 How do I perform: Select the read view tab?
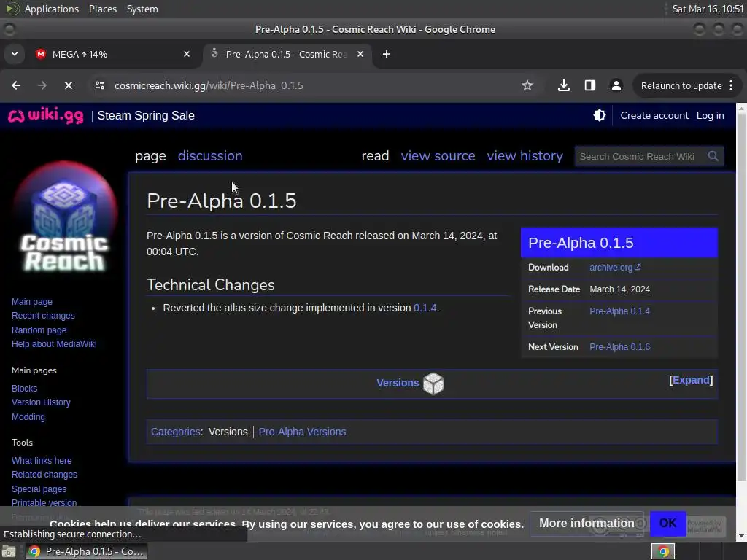[x=375, y=156]
